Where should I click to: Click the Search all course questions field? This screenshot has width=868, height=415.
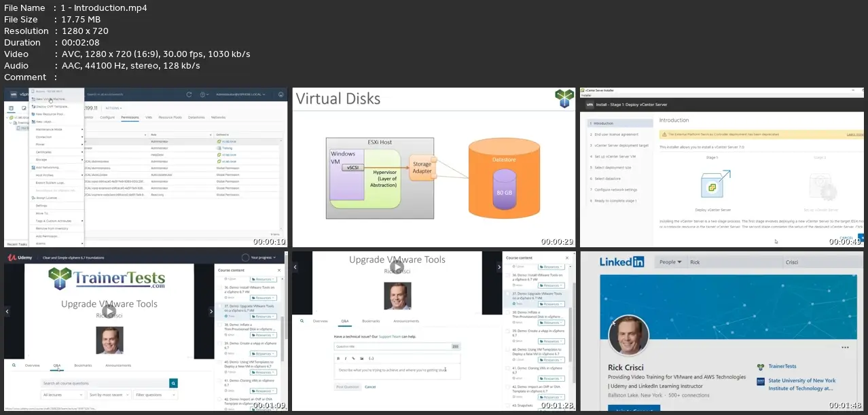click(x=105, y=383)
